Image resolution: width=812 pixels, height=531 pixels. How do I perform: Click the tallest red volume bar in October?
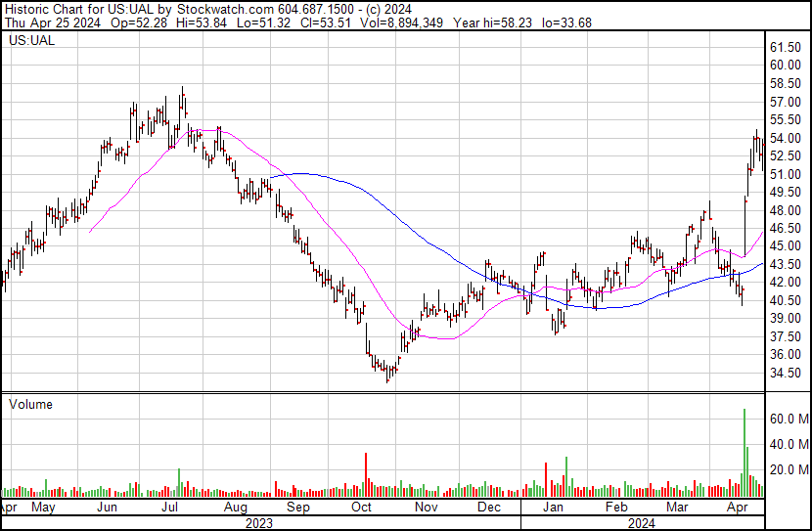point(366,475)
